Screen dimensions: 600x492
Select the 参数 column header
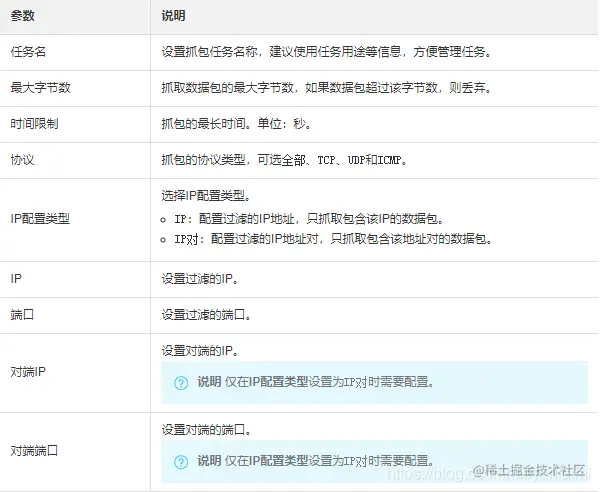[75, 17]
